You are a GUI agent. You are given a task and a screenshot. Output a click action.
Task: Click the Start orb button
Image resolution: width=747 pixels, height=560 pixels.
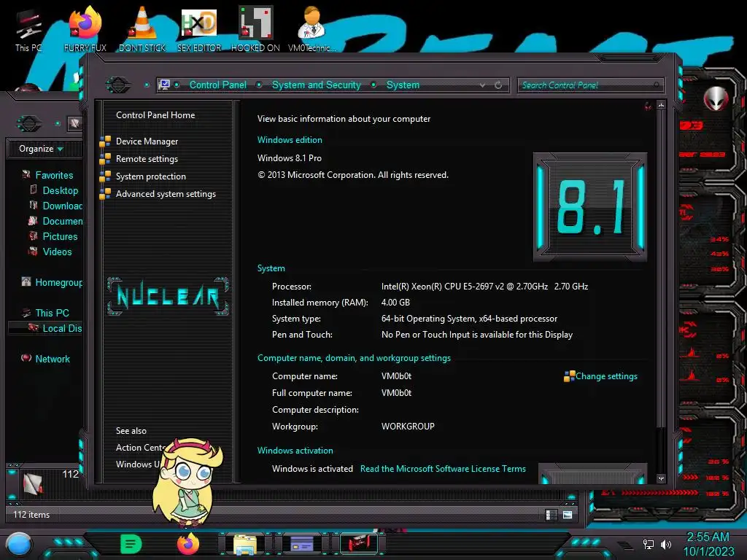[19, 544]
